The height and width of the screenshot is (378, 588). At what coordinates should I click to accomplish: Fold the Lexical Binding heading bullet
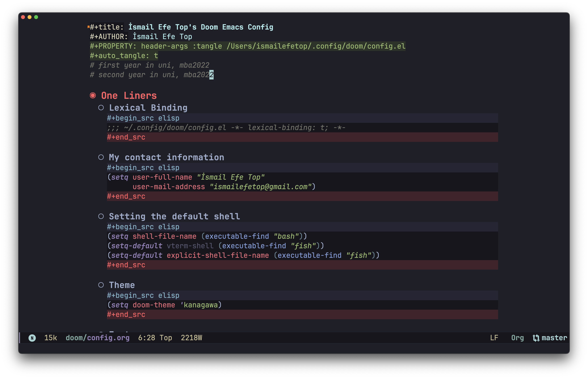pos(101,108)
